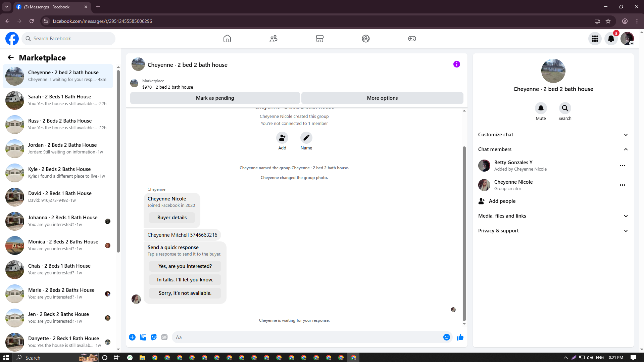Choose a sticker icon in composer

tap(154, 337)
